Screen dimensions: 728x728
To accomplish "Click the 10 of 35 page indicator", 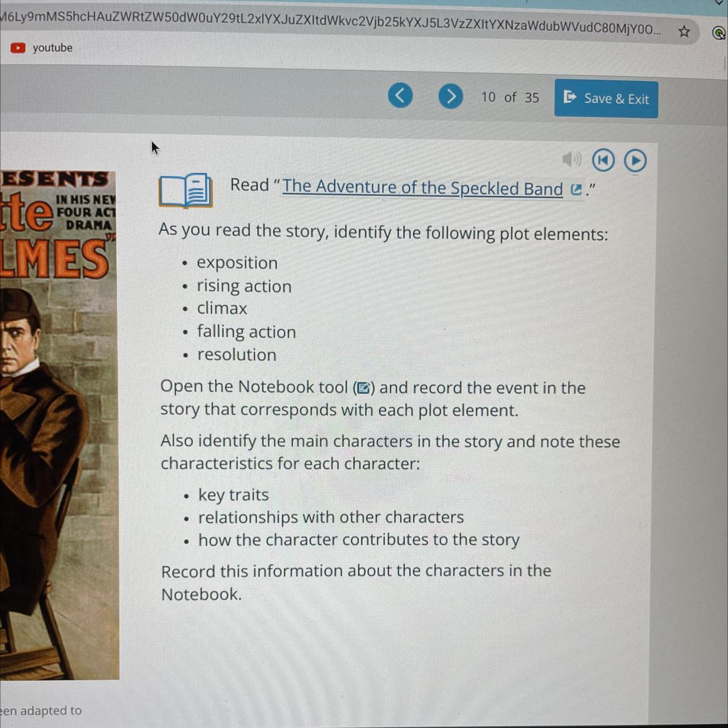I will pyautogui.click(x=510, y=98).
